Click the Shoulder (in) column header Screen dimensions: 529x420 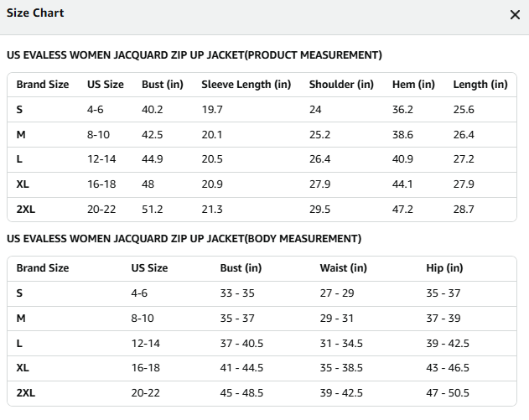pos(341,85)
